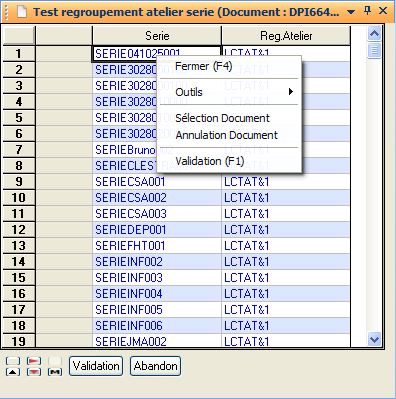The height and width of the screenshot is (399, 396).
Task: Click the document icon in the title bar
Action: pyautogui.click(x=22, y=12)
